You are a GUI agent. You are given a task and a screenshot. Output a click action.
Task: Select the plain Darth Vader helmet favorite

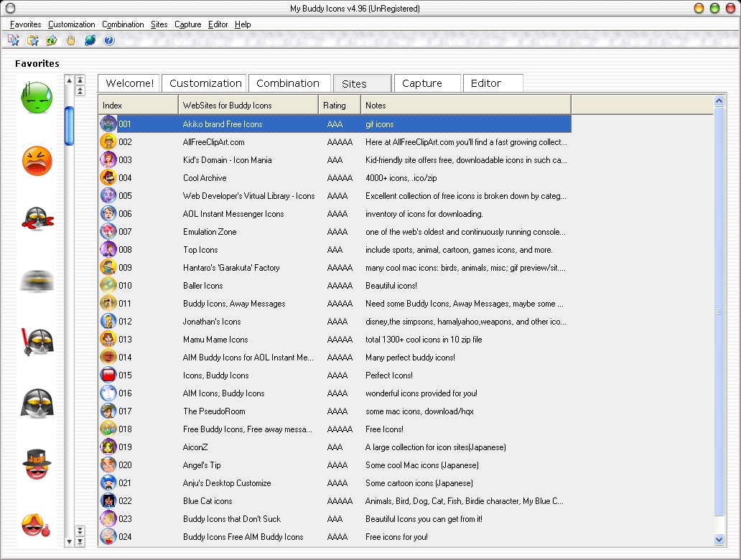click(37, 403)
